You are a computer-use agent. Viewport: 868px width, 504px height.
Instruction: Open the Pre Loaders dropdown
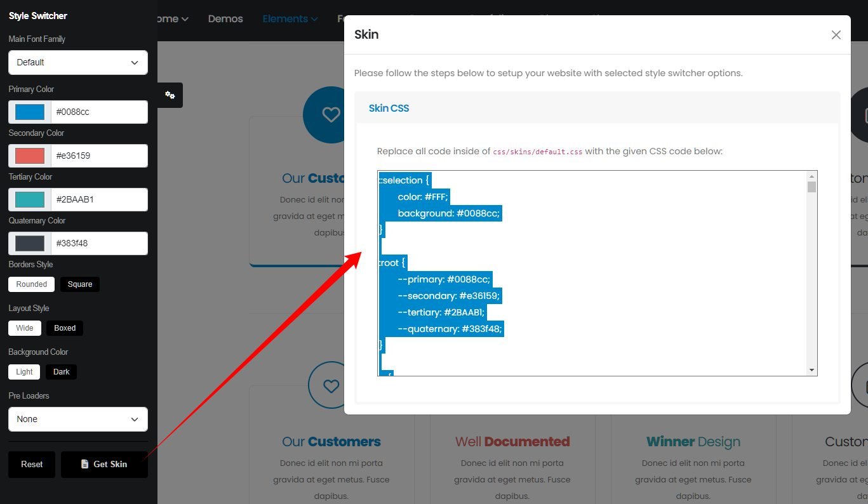pos(78,420)
